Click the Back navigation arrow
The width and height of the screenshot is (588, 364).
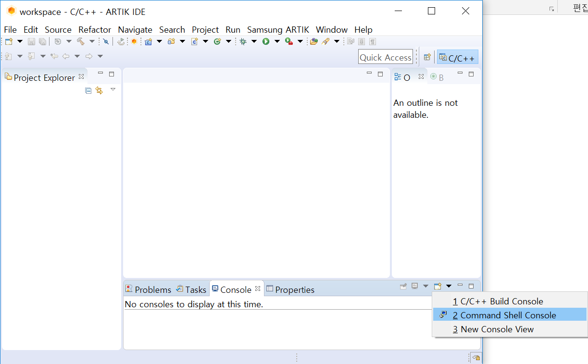coord(66,56)
